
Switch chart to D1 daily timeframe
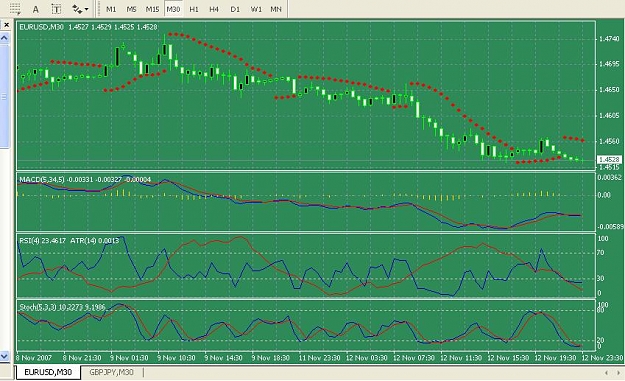[235, 9]
